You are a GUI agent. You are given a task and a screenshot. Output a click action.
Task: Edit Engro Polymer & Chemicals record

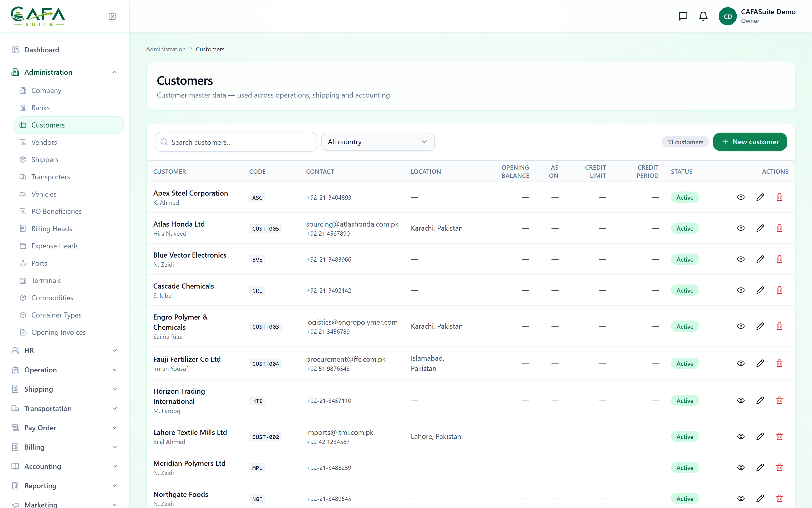pyautogui.click(x=760, y=326)
